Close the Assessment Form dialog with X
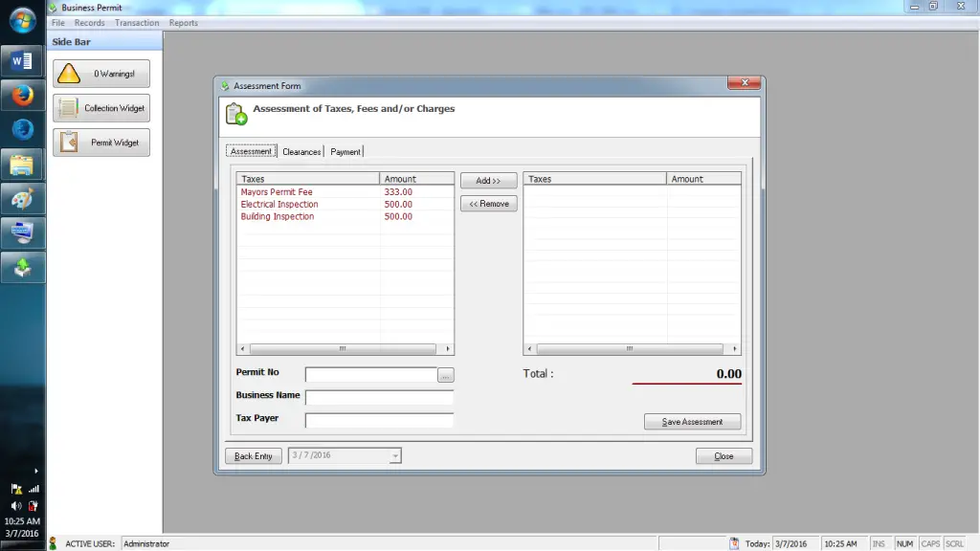Screen dimensions: 980x551 744,82
